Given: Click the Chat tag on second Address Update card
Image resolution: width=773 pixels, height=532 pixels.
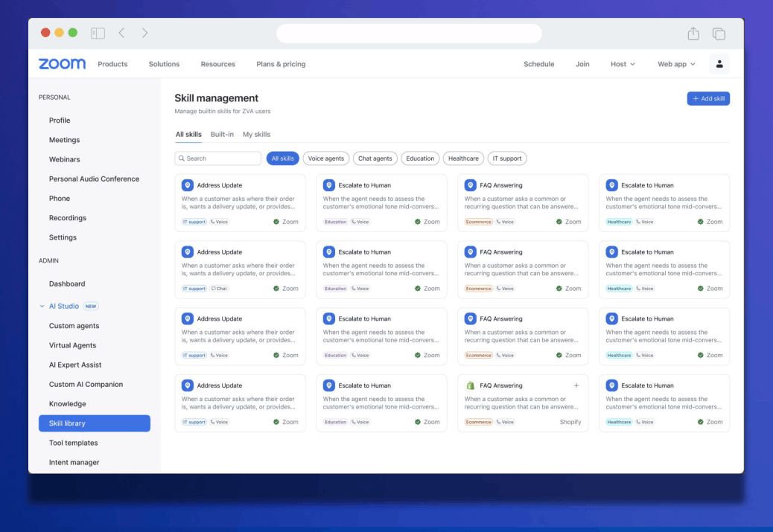Looking at the screenshot, I should pyautogui.click(x=219, y=289).
